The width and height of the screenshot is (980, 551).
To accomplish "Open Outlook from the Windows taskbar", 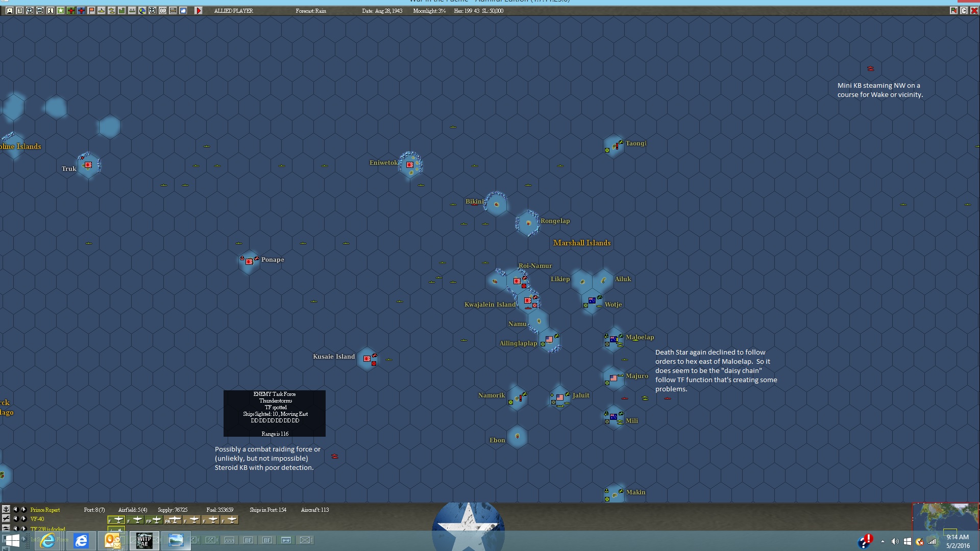I will click(x=112, y=540).
